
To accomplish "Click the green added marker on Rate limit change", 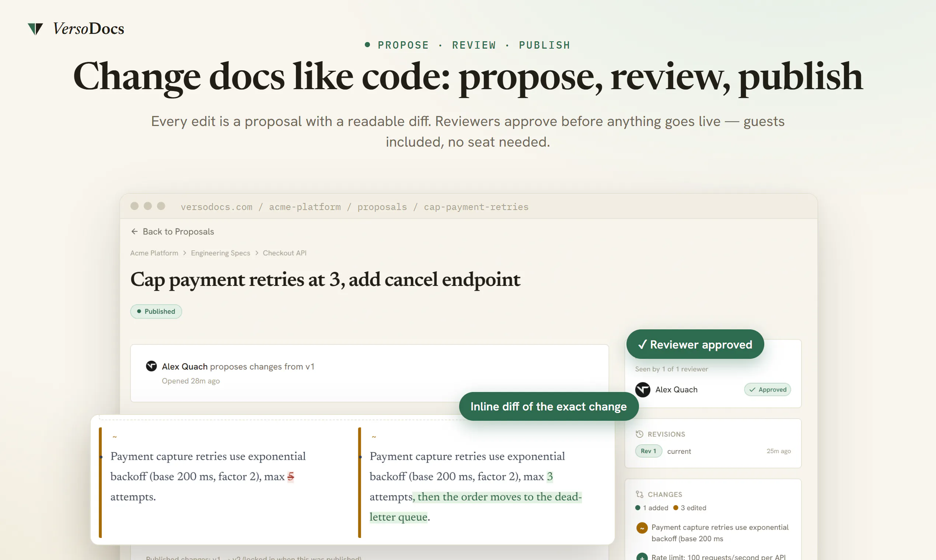I will point(642,557).
